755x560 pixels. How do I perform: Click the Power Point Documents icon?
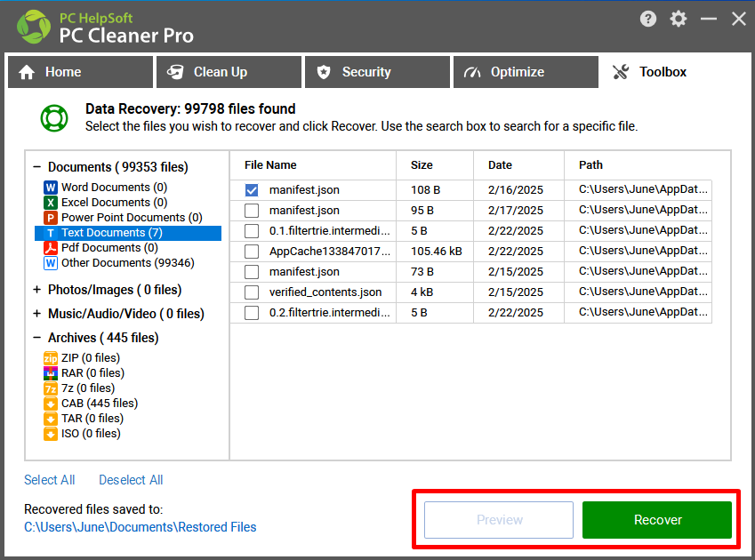coord(51,218)
